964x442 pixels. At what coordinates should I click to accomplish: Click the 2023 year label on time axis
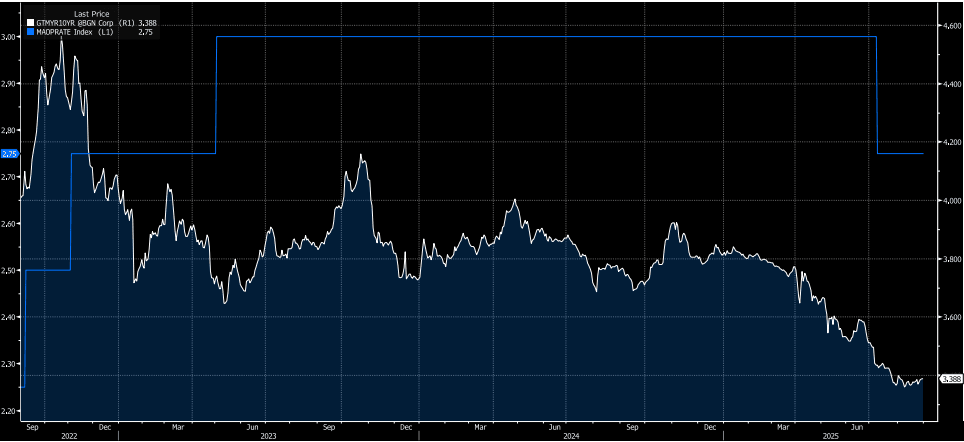click(270, 435)
